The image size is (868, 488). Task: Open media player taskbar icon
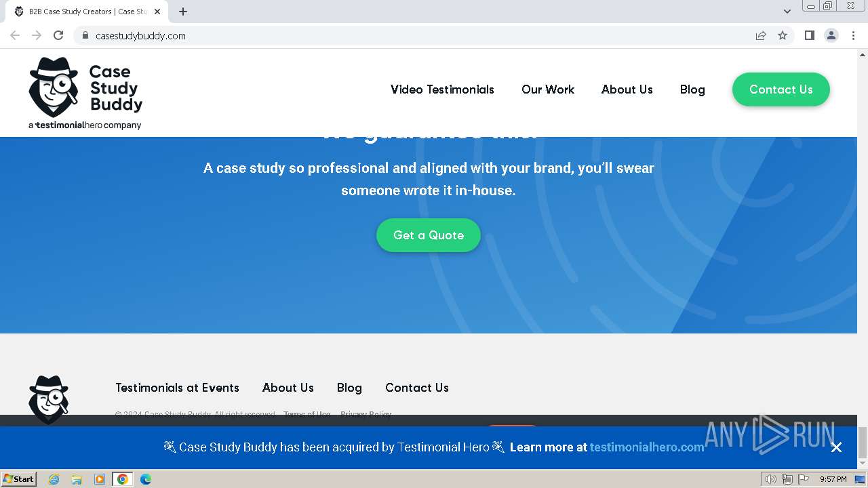pos(100,479)
